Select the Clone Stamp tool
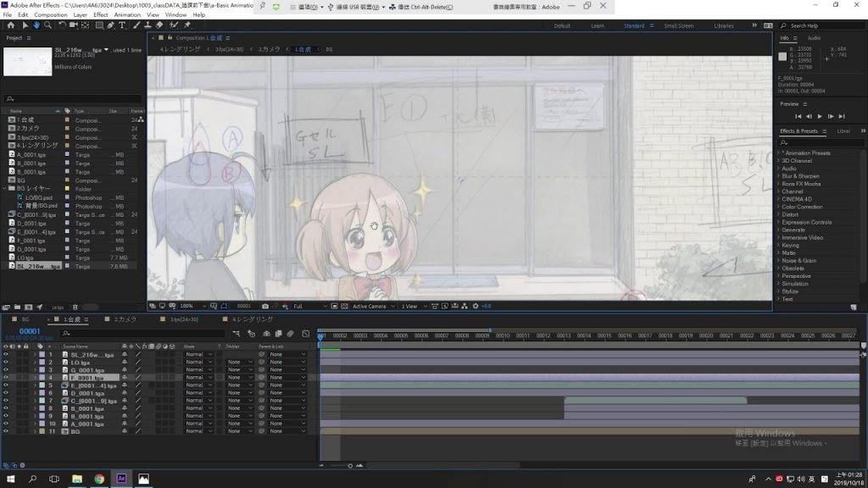 point(147,25)
